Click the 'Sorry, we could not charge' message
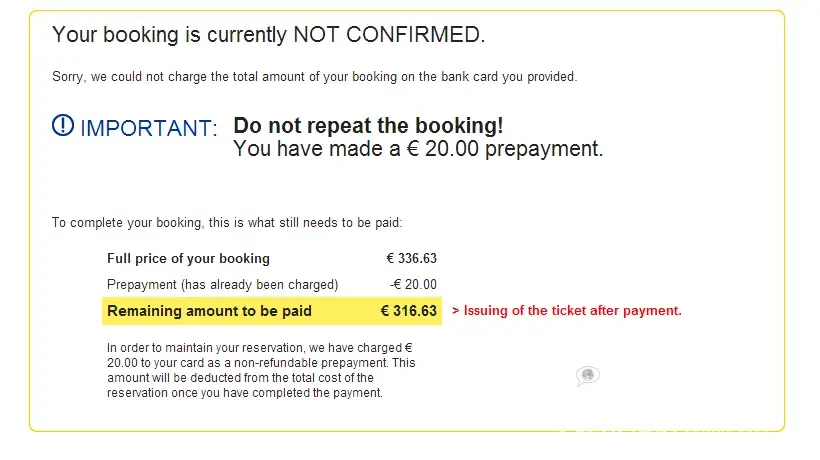This screenshot has width=820, height=460. click(x=314, y=76)
